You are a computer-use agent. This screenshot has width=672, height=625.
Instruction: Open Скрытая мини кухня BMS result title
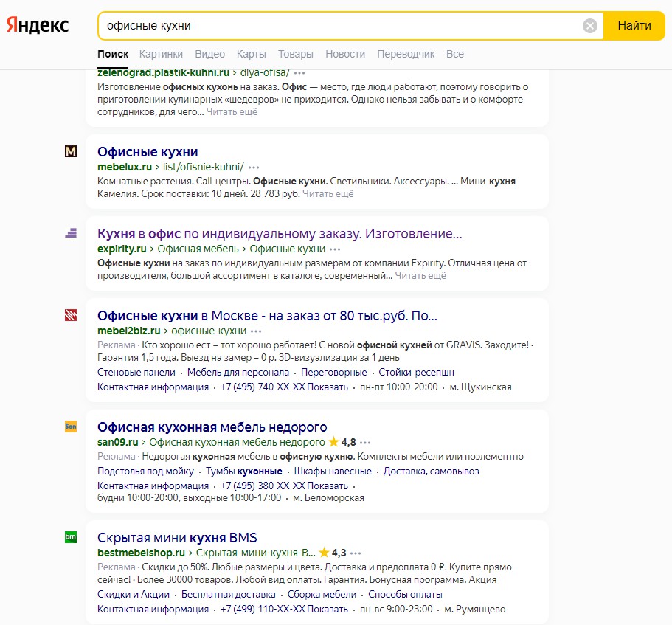[177, 537]
